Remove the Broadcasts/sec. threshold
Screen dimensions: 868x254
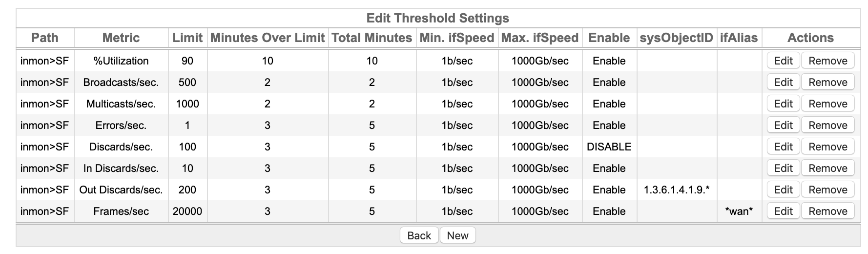click(x=827, y=82)
